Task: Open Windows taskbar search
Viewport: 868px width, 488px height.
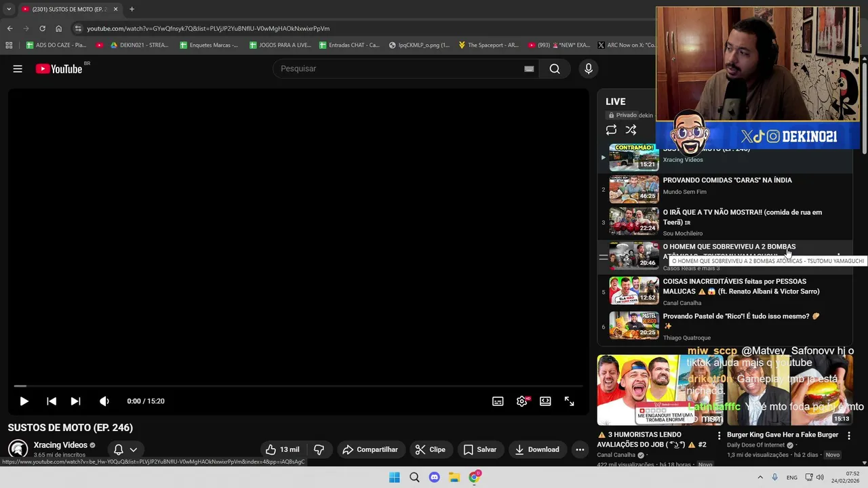Action: pos(414,477)
